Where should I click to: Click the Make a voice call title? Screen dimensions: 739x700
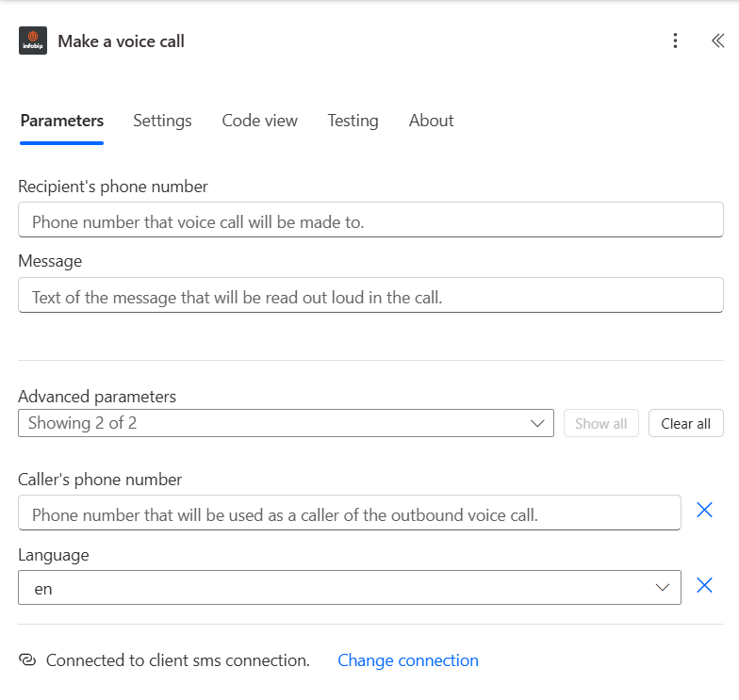coord(121,41)
